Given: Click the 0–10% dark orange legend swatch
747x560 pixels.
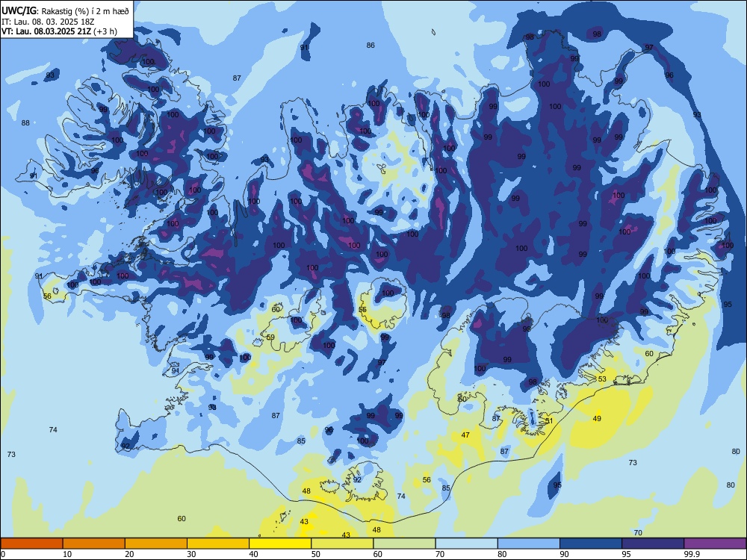Looking at the screenshot, I should point(31,544).
